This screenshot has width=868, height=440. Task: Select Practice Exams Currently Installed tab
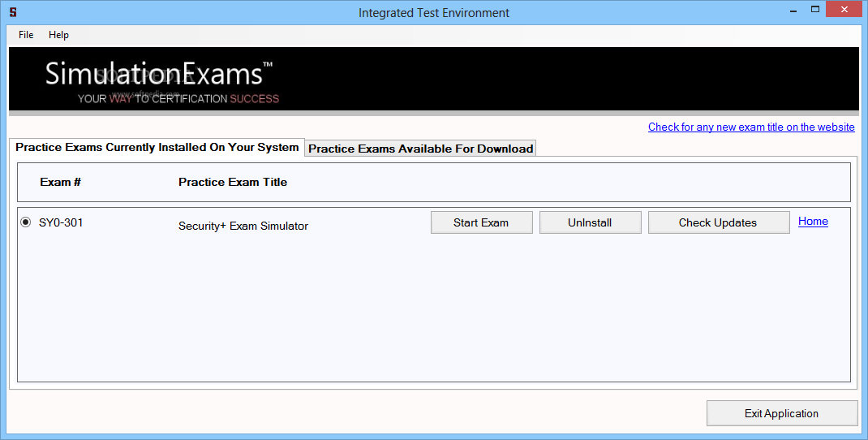157,148
